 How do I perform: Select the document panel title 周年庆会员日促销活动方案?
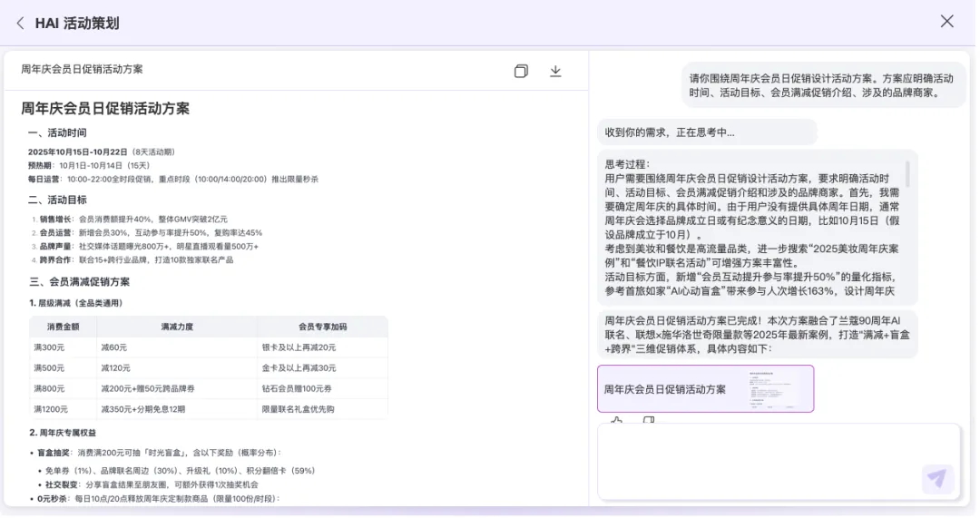pos(82,70)
